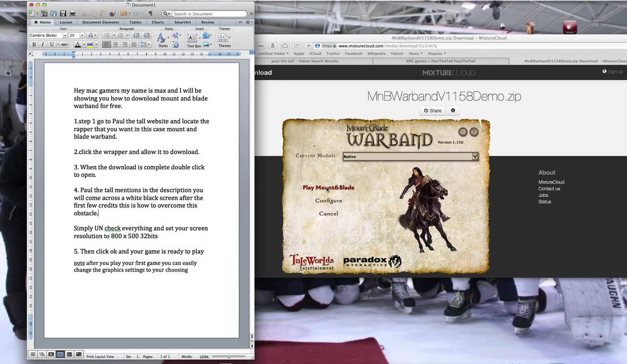Insert a Text Box
This screenshot has height=364, width=627.
pyautogui.click(x=194, y=40)
